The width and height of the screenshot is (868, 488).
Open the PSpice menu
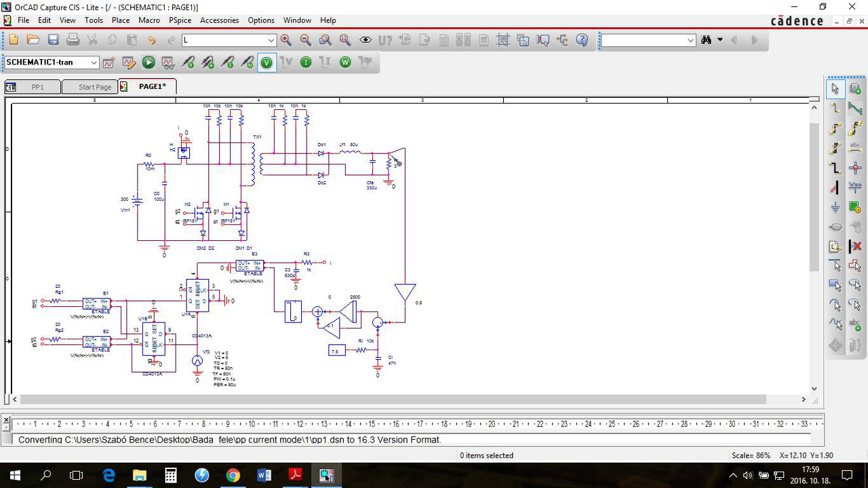[x=180, y=20]
